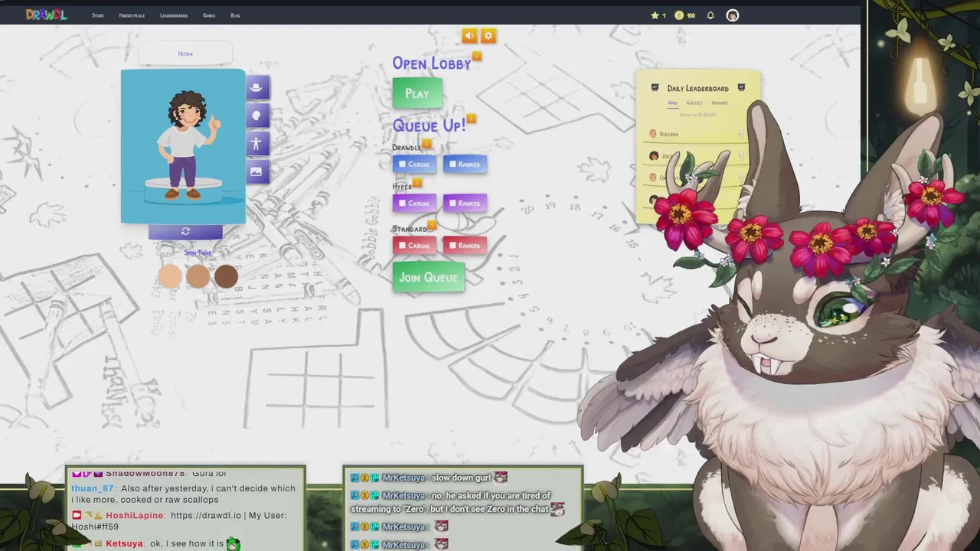980x551 pixels.
Task: Click the Join Queue button
Action: coord(429,277)
